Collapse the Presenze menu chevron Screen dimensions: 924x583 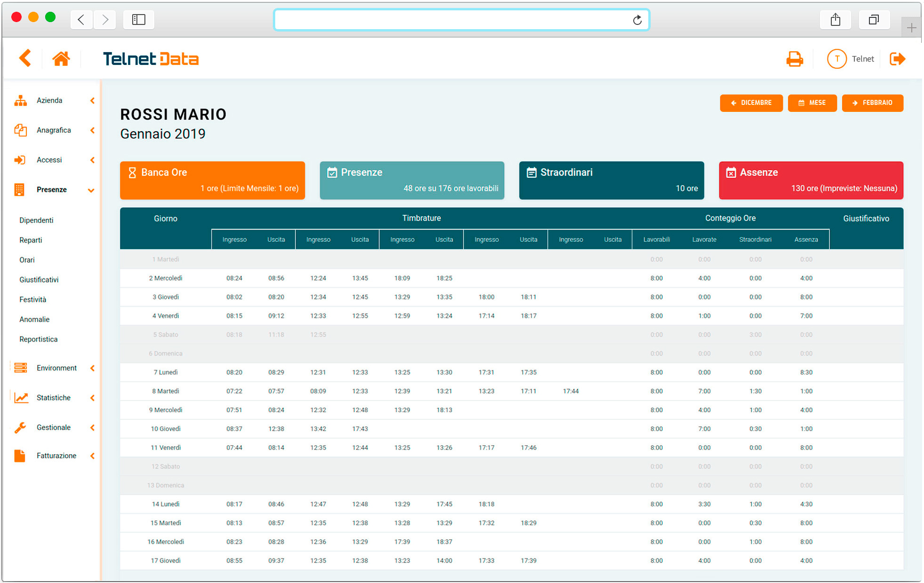coord(91,190)
